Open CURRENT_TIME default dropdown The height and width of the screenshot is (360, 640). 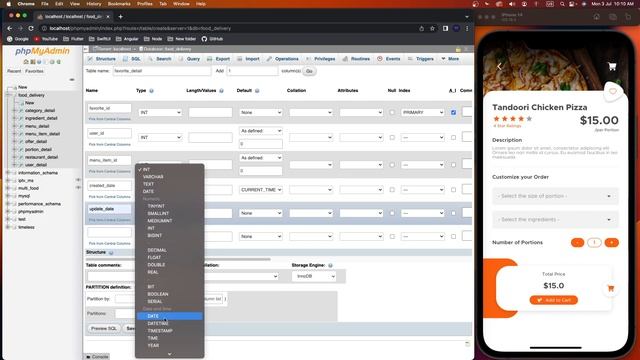click(260, 190)
